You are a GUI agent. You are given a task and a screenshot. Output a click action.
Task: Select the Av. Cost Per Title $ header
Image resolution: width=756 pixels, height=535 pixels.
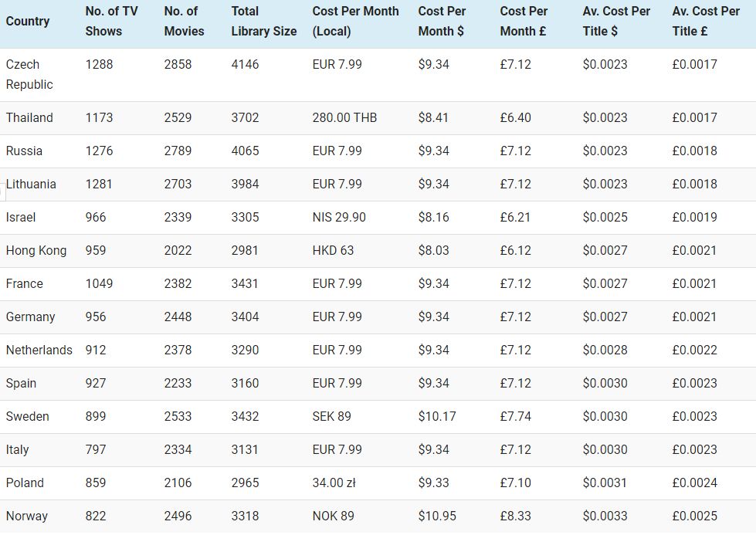616,21
